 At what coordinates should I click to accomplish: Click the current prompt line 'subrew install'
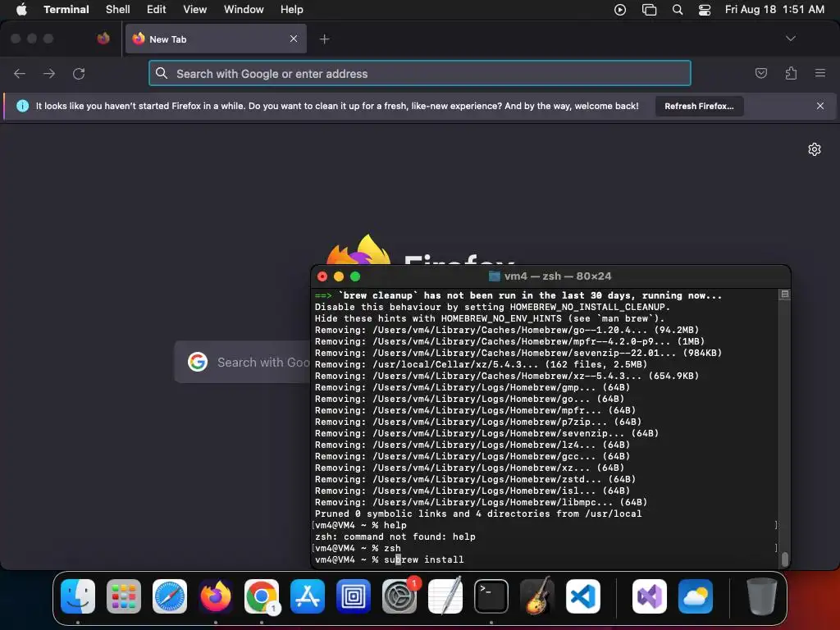(390, 559)
